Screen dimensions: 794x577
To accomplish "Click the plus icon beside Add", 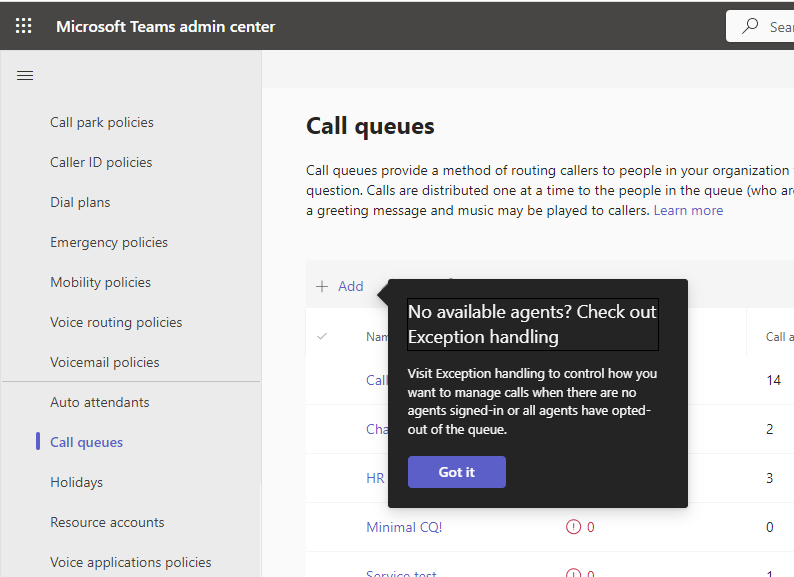I will (x=322, y=286).
